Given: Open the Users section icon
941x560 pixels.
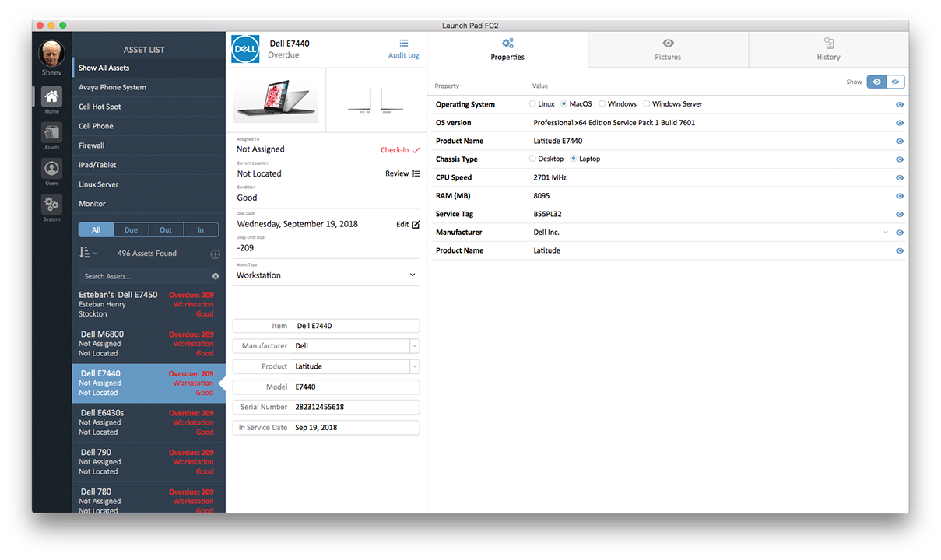Looking at the screenshot, I should click(x=51, y=169).
